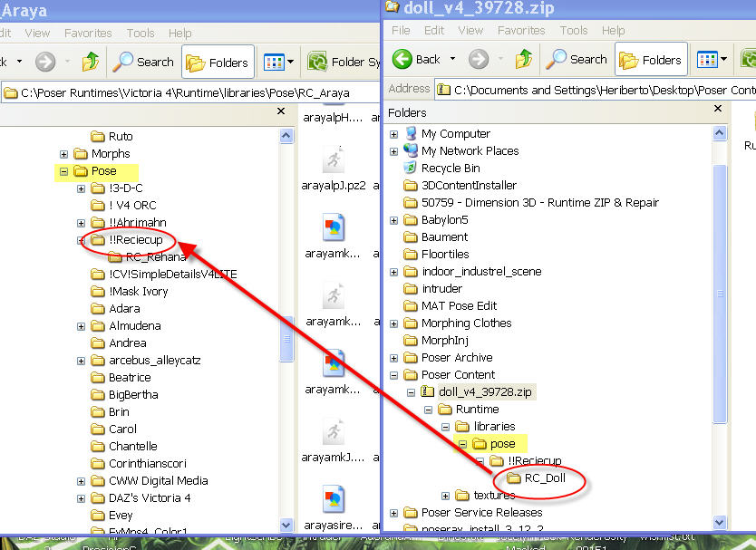Expand the DAZ's Victoria 4 folder
The width and height of the screenshot is (756, 550).
[x=81, y=499]
